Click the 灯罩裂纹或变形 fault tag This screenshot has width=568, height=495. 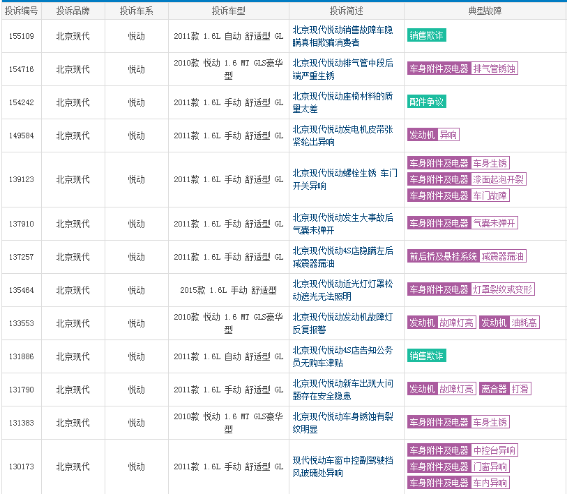[471, 290]
